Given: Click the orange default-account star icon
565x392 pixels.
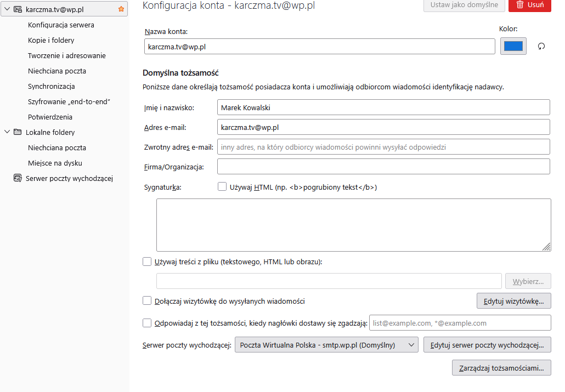Looking at the screenshot, I should [x=121, y=9].
